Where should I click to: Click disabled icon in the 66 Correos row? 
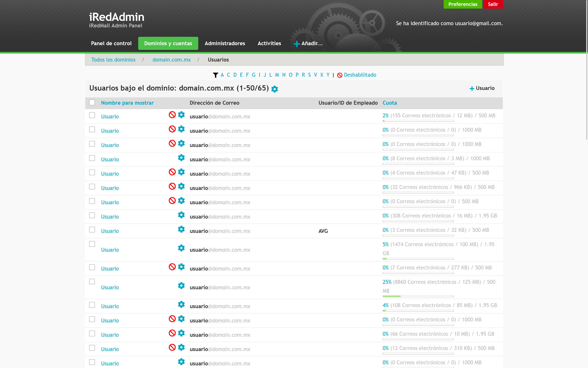tap(172, 333)
